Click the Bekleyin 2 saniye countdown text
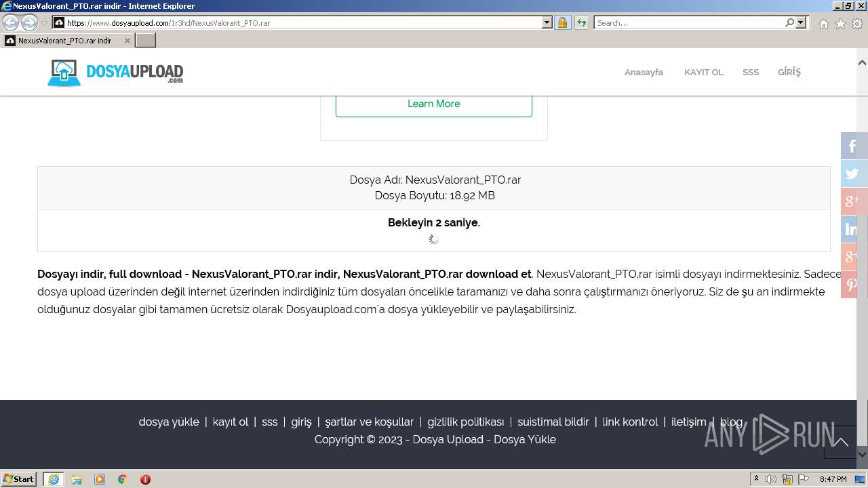This screenshot has width=868, height=488. point(434,222)
